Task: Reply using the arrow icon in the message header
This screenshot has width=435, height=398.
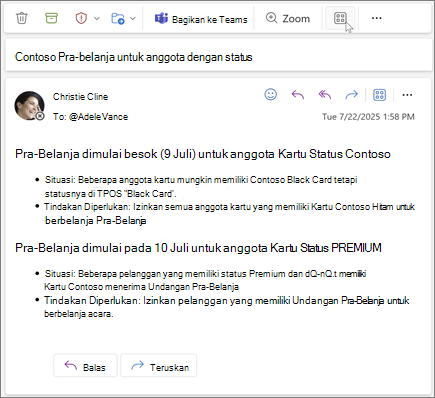Action: (x=298, y=95)
